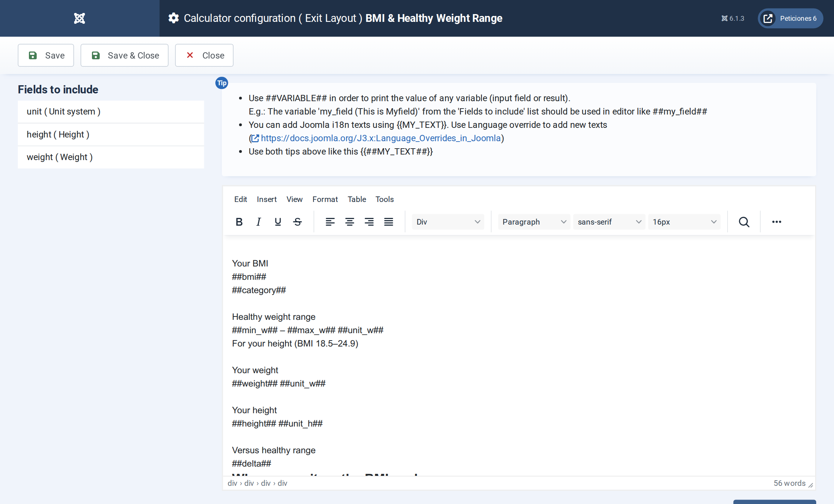This screenshot has width=834, height=504.
Task: Open the Format menu
Action: (325, 199)
